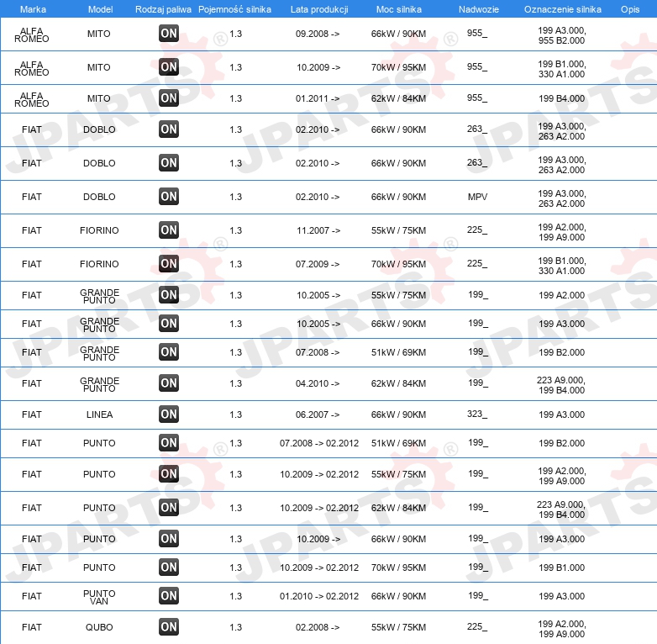Select the LINEA model cell

point(99,414)
